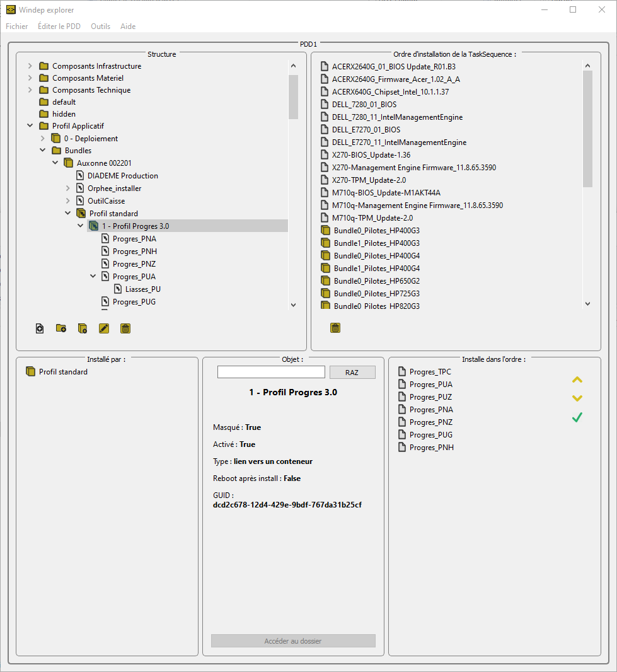Click the pencil edit icon
Image resolution: width=617 pixels, height=672 pixels.
[104, 328]
